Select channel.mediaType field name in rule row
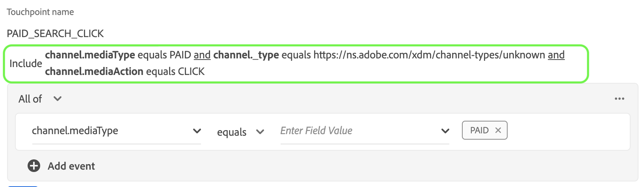Viewport: 644px width, 187px height. click(x=75, y=131)
